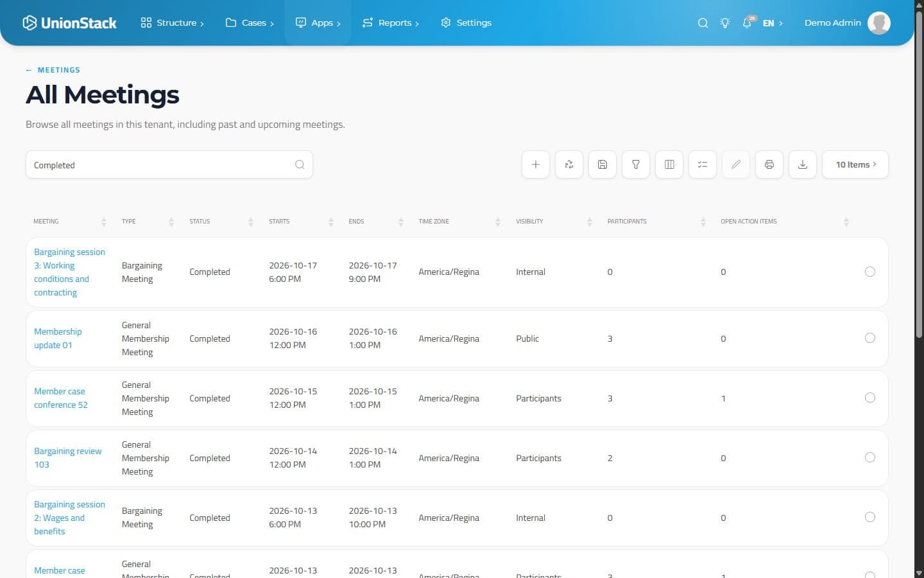The width and height of the screenshot is (924, 578).
Task: Open Membership update 01 meeting link
Action: tap(58, 338)
